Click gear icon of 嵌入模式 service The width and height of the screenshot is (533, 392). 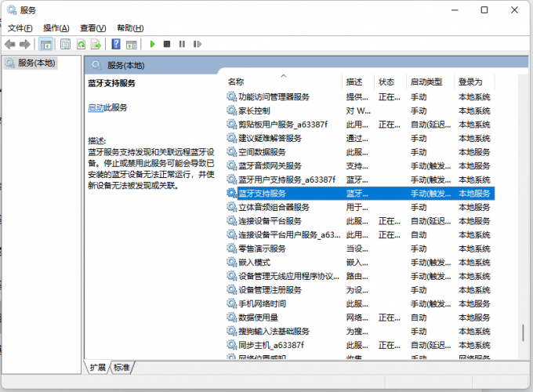[231, 263]
